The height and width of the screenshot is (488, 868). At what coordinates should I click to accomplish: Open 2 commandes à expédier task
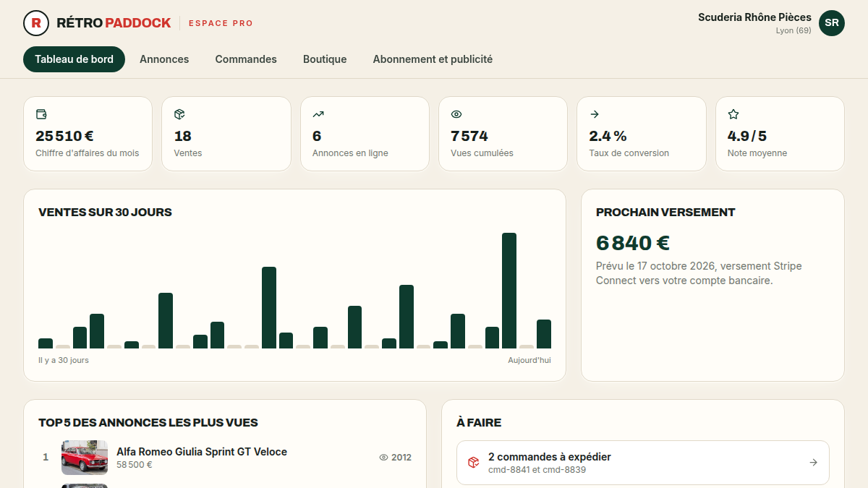coord(643,463)
